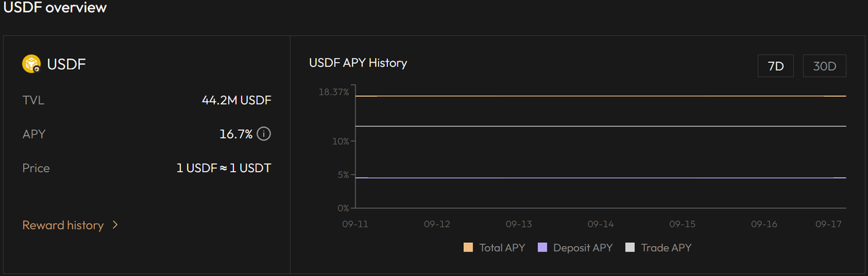Click the 18.37% axis label
This screenshot has height=276, width=868.
tap(334, 92)
